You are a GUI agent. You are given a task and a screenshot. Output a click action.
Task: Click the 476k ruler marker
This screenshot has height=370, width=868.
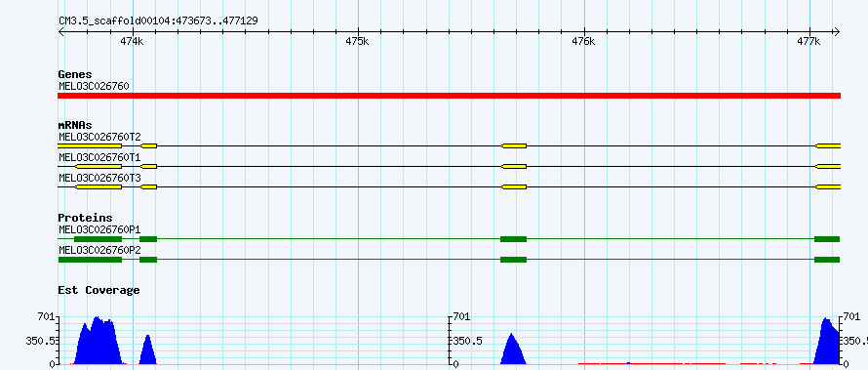[x=583, y=41]
